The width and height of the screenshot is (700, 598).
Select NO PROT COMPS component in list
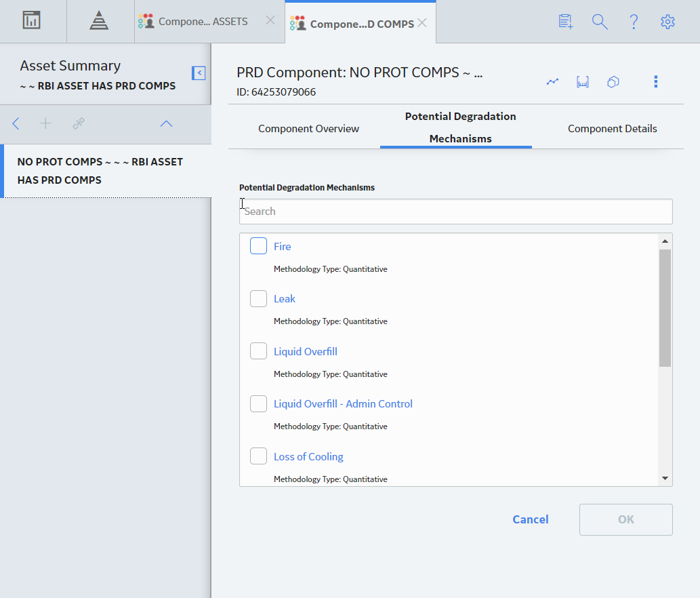(x=107, y=171)
